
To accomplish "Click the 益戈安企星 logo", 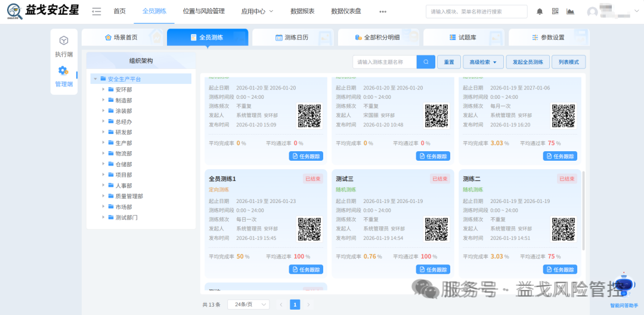I will click(43, 11).
